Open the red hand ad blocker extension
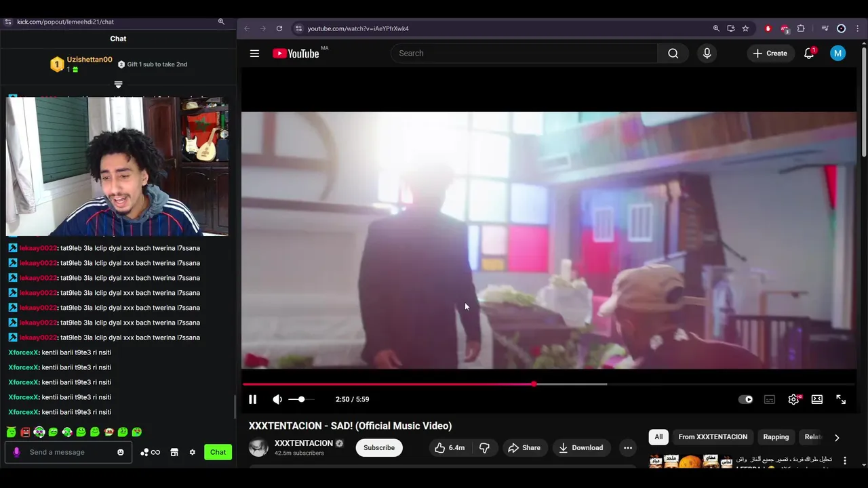This screenshot has width=868, height=488. click(768, 28)
